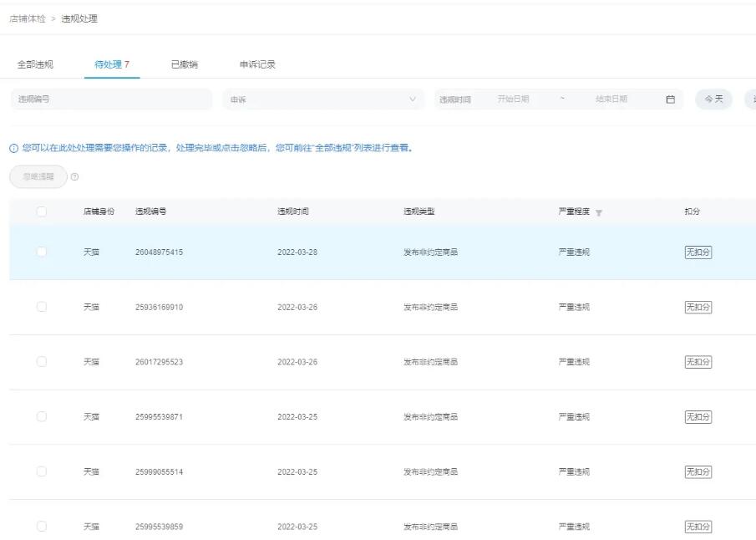This screenshot has height=540, width=756.
Task: Click the 违规类型 column header
Action: coord(419,211)
